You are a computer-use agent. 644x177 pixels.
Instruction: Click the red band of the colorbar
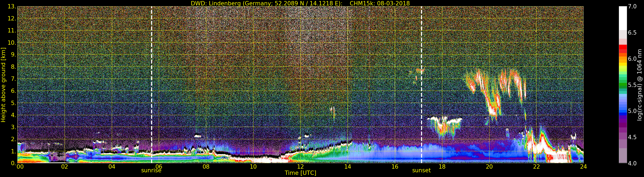pyautogui.click(x=623, y=49)
